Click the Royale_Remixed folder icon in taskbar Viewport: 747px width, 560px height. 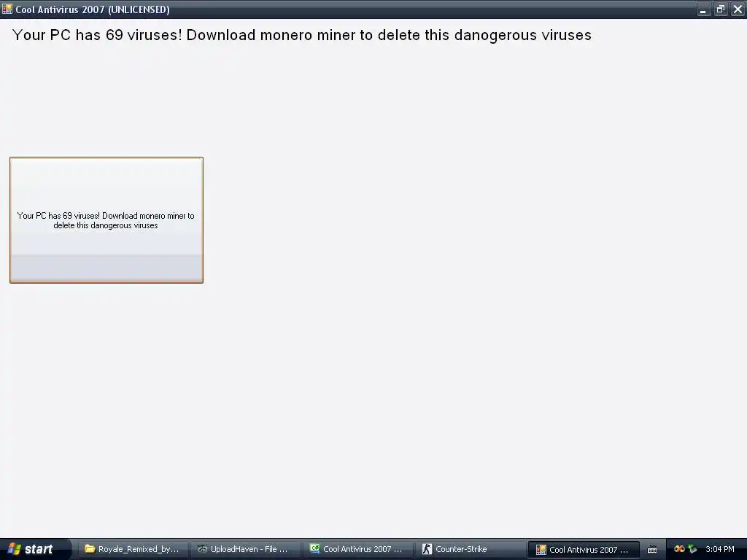click(x=90, y=549)
